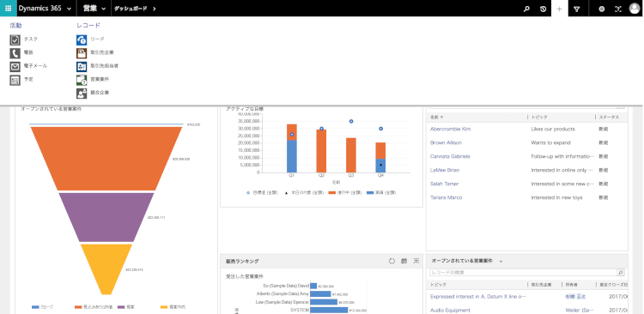Click search icon in opportunities list
The height and width of the screenshot is (314, 644).
coord(620,273)
